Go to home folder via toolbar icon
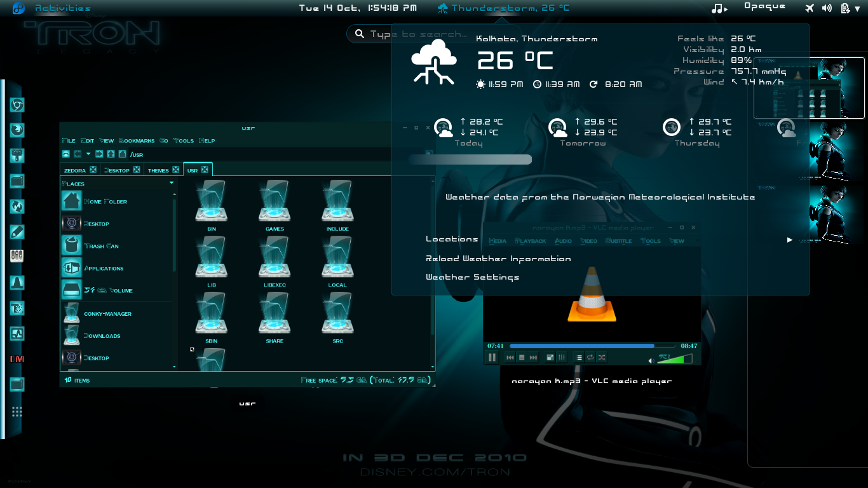This screenshot has width=868, height=488. click(122, 154)
